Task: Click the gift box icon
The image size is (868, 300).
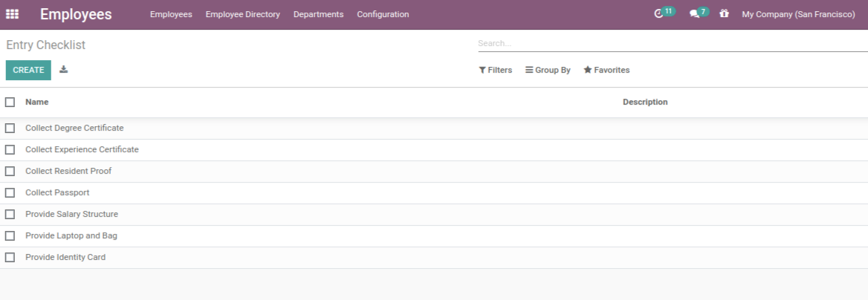Action: pyautogui.click(x=724, y=14)
